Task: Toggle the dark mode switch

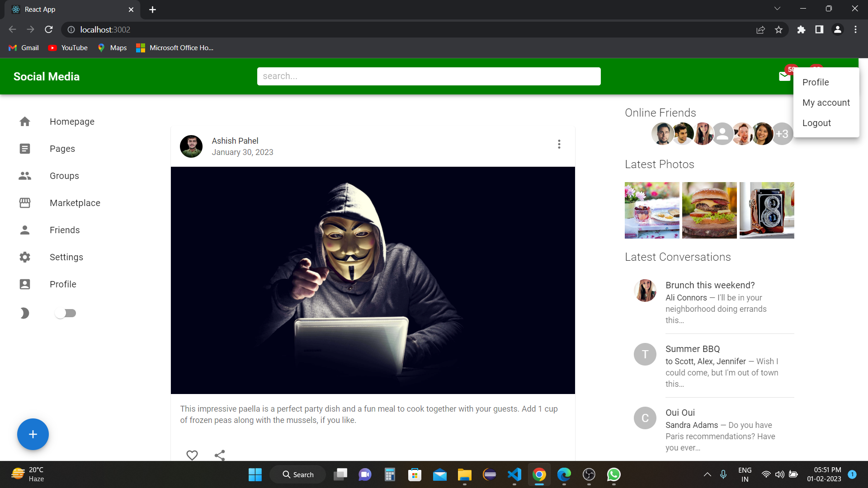Action: coord(65,313)
